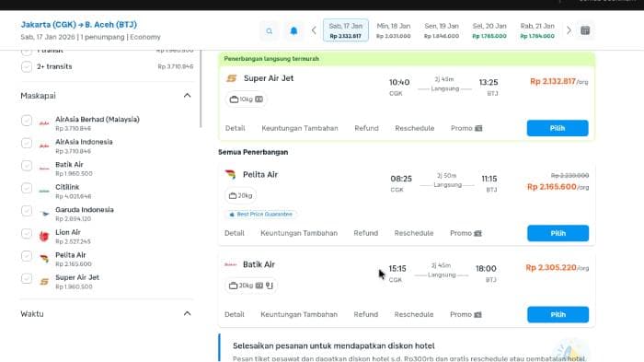The image size is (644, 362).
Task: Click Selesaikan pesanan hotel discount banner
Action: click(x=407, y=348)
